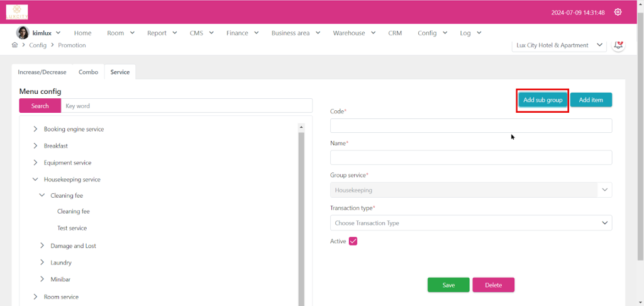The image size is (644, 306).
Task: Click the kimlux user avatar
Action: tap(22, 33)
